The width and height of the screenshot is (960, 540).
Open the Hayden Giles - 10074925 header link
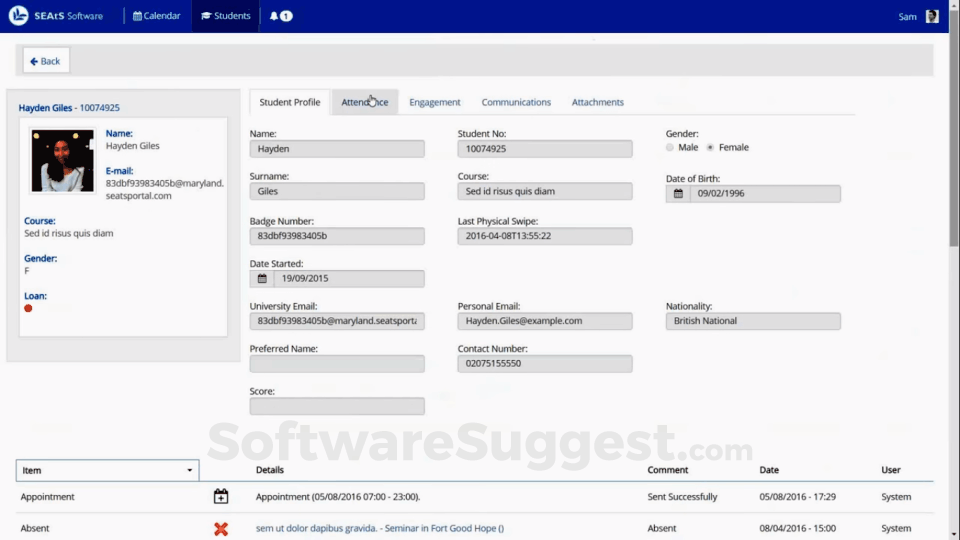pyautogui.click(x=69, y=108)
